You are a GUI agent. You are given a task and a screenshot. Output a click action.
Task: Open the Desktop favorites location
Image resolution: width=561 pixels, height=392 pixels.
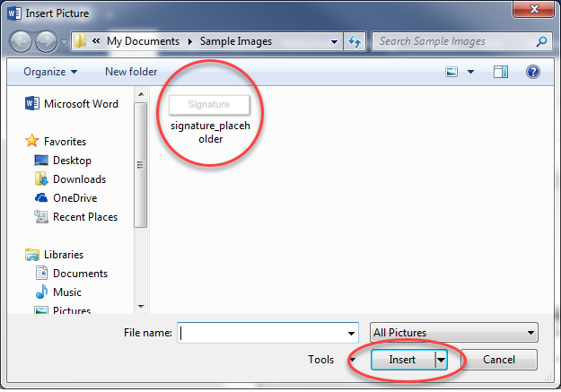click(72, 161)
